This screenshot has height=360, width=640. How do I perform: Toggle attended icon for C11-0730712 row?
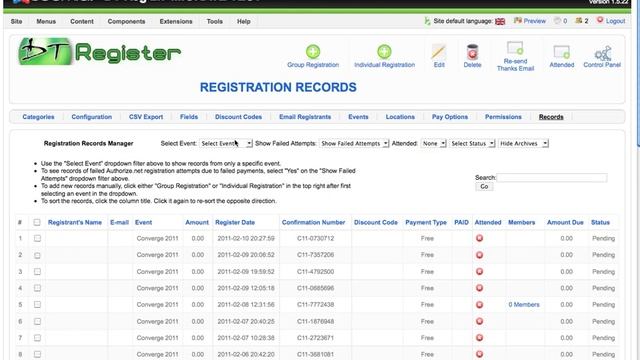click(480, 238)
